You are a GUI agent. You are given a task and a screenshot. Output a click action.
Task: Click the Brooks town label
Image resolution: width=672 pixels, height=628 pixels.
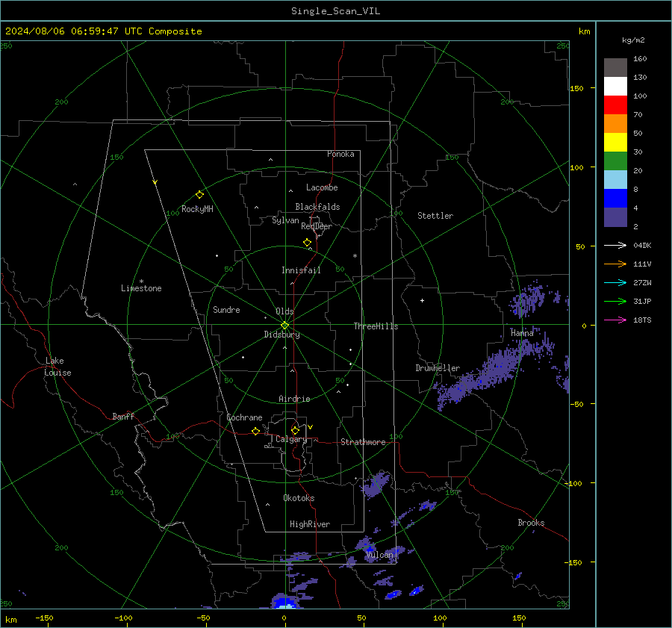click(531, 523)
